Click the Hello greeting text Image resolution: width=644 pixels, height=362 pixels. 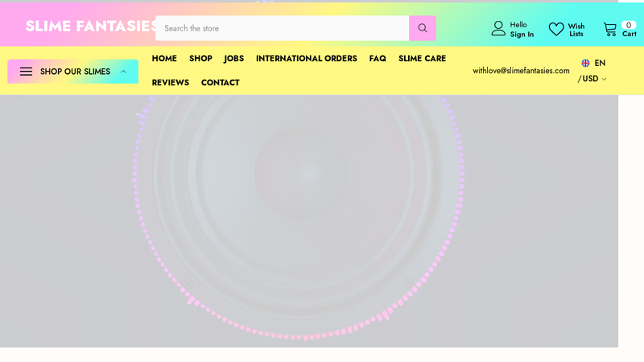(518, 25)
